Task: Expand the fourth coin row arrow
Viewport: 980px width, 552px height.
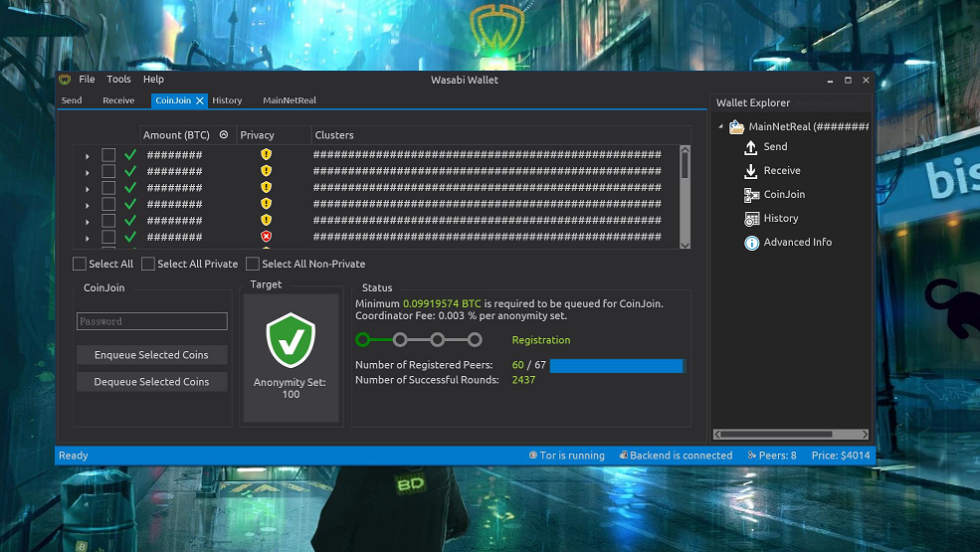Action: (88, 206)
